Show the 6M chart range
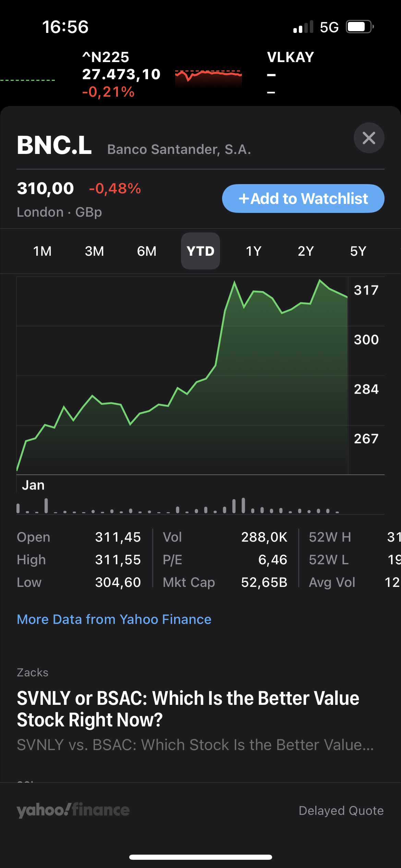401x868 pixels. point(147,251)
